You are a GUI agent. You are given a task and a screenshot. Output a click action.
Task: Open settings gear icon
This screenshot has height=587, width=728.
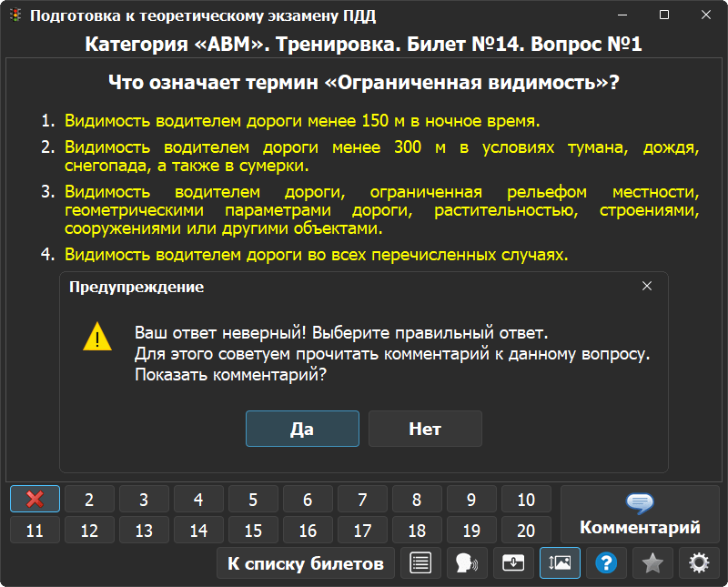[699, 562]
